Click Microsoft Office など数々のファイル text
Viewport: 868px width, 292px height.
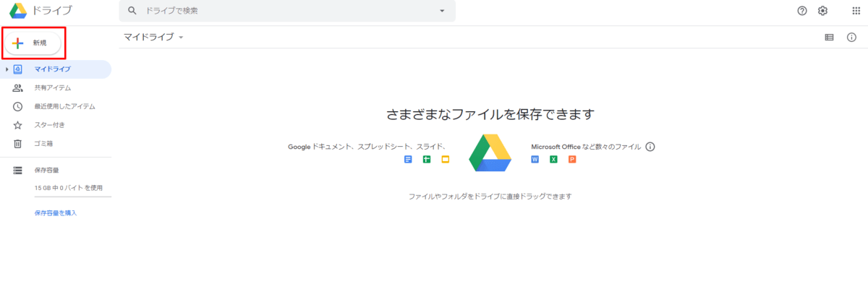586,147
